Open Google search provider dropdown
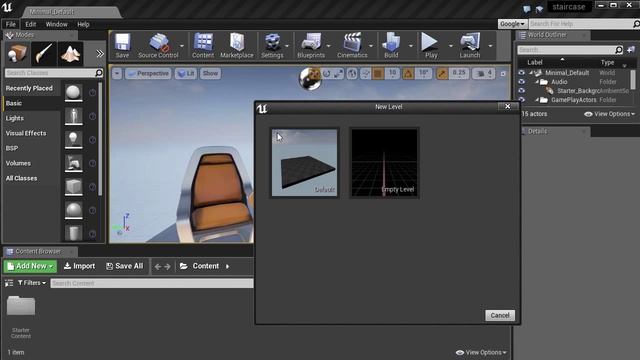 512,24
